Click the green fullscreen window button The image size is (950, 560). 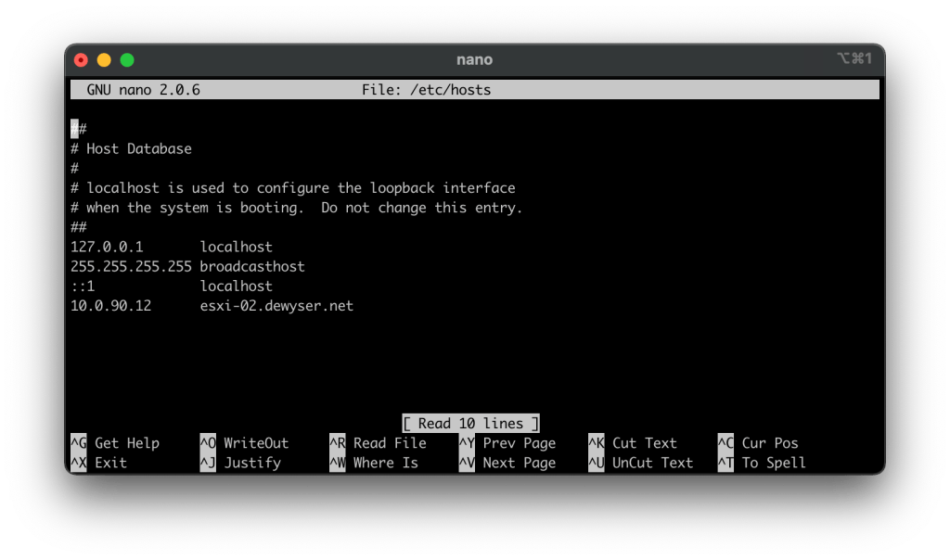pyautogui.click(x=127, y=60)
